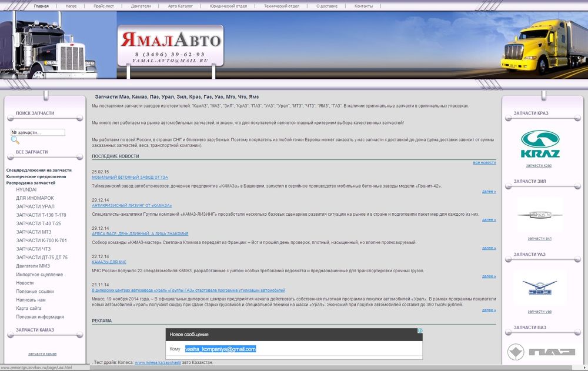Click далее under the Урал program news
Viewport: 588px width, 371px height.
click(489, 310)
